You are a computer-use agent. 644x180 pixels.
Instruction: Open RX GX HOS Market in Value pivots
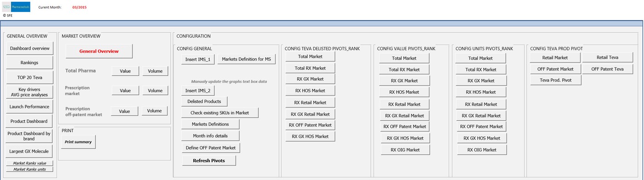405,138
